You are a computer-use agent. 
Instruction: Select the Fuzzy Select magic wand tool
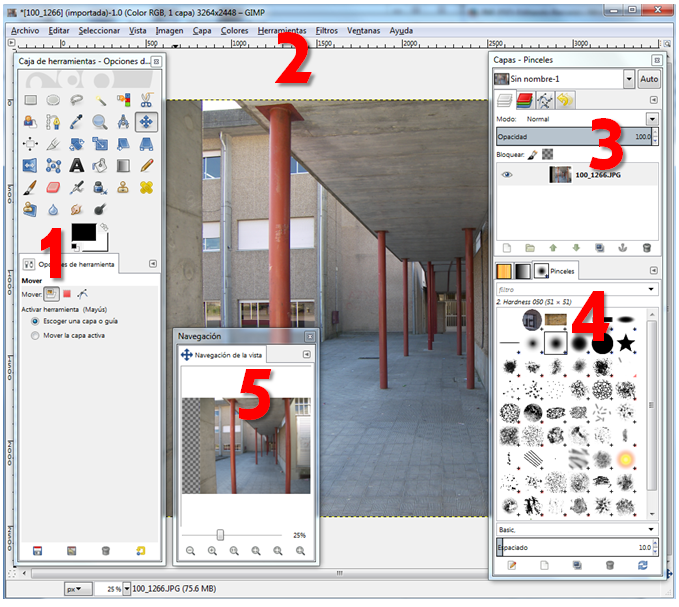click(100, 100)
